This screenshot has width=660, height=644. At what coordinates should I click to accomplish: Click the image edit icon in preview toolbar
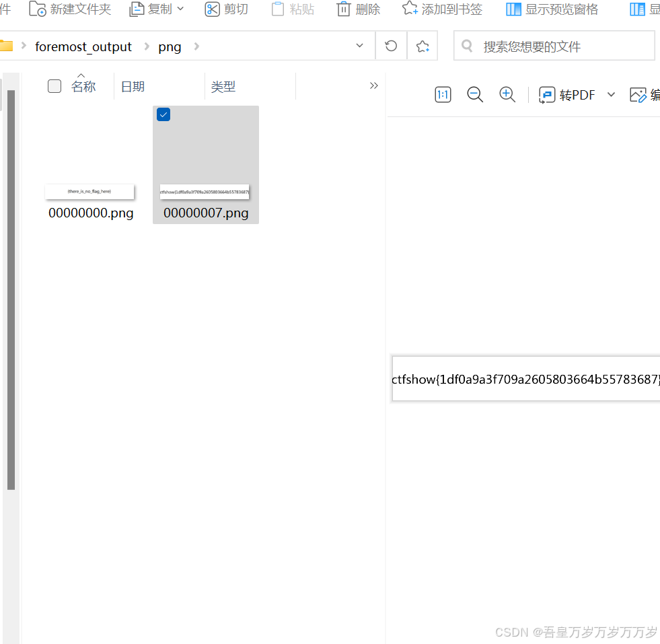[638, 95]
